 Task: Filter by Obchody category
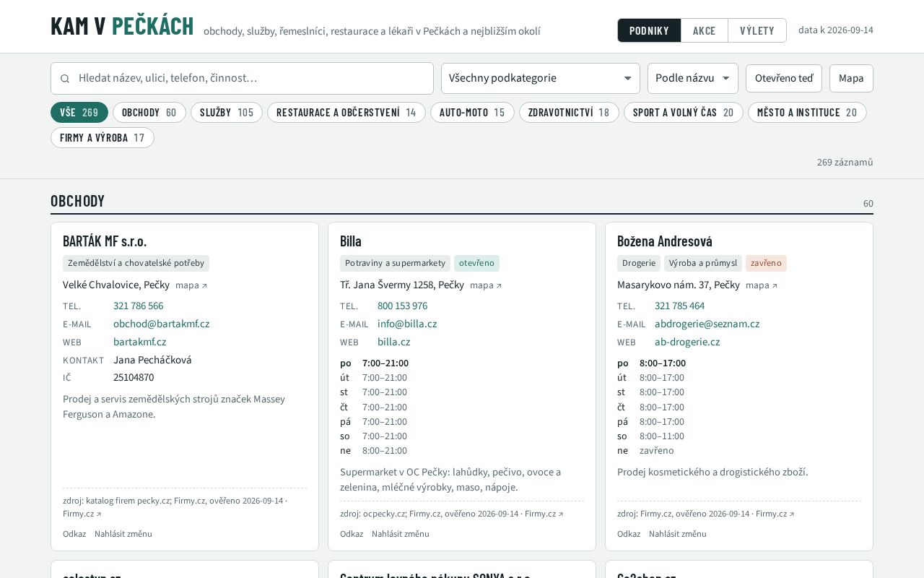[x=149, y=112]
